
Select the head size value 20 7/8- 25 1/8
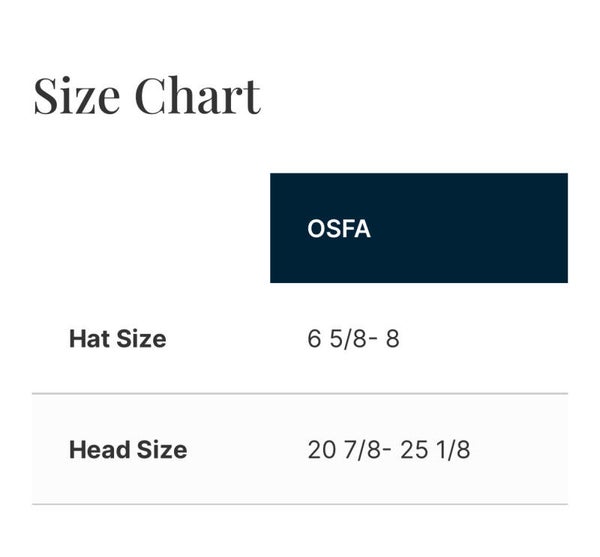pos(388,450)
